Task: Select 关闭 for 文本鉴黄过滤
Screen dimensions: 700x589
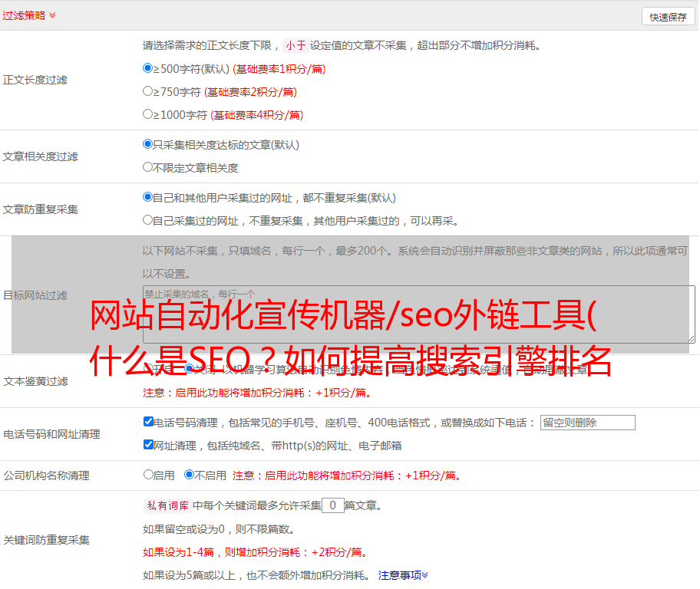Action: click(190, 369)
